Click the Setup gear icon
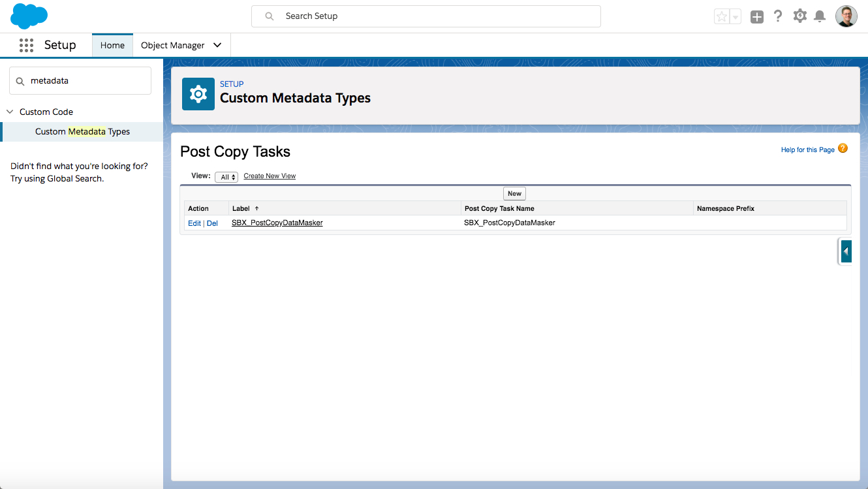The image size is (868, 489). tap(799, 16)
